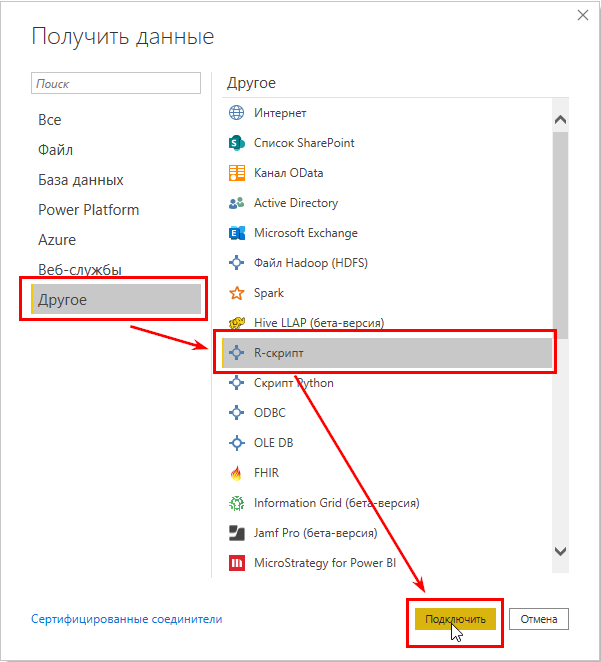Close the Получить данные dialog
Viewport: 601px width, 662px height.
coord(582,15)
